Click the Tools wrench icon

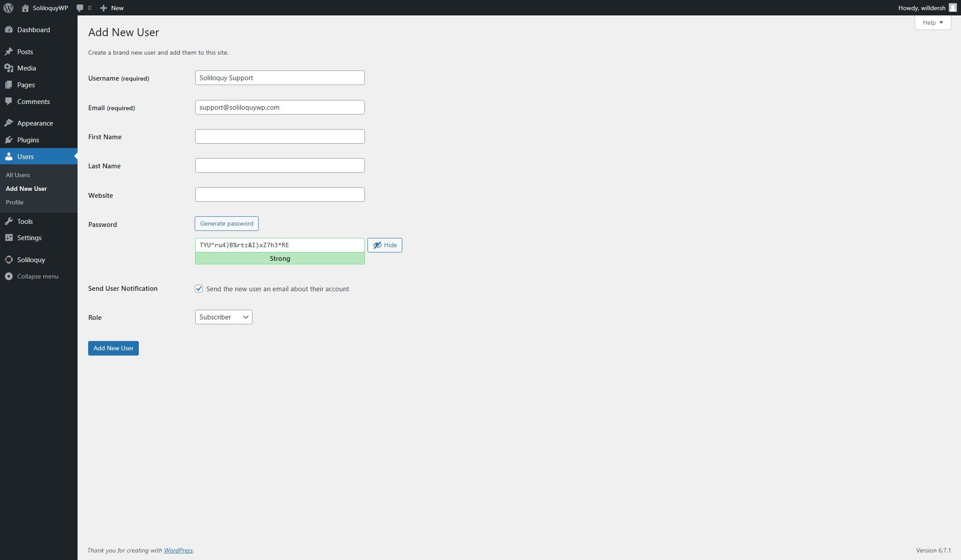coord(10,221)
